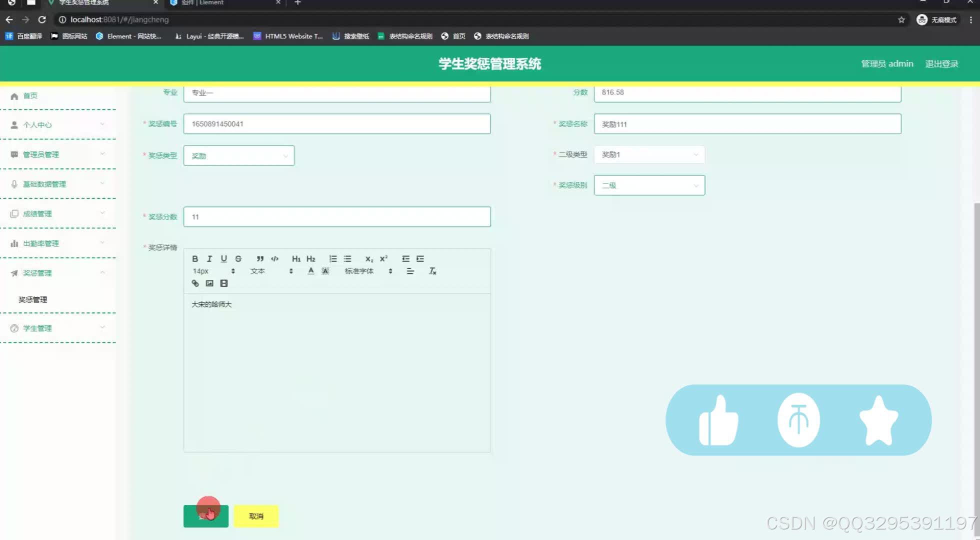980x540 pixels.
Task: Open the 图标网站 bookmark
Action: tap(69, 36)
